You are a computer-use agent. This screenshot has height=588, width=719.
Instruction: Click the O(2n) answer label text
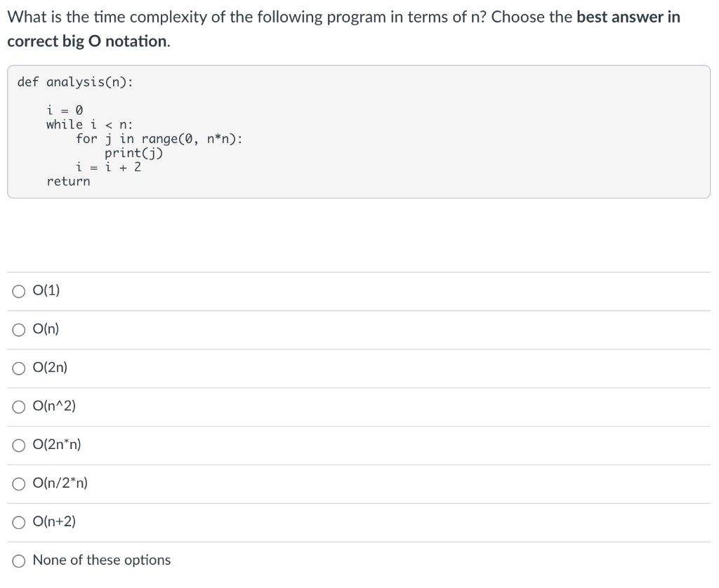pyautogui.click(x=50, y=368)
